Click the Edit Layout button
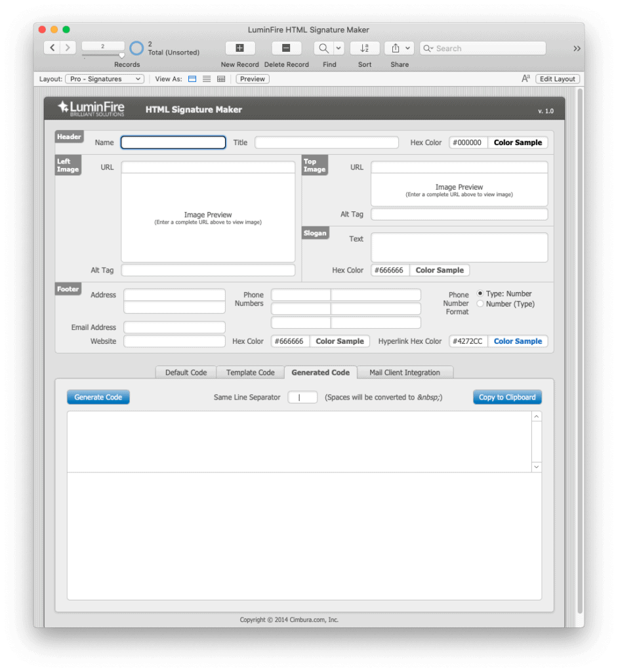The width and height of the screenshot is (618, 672). pos(558,79)
